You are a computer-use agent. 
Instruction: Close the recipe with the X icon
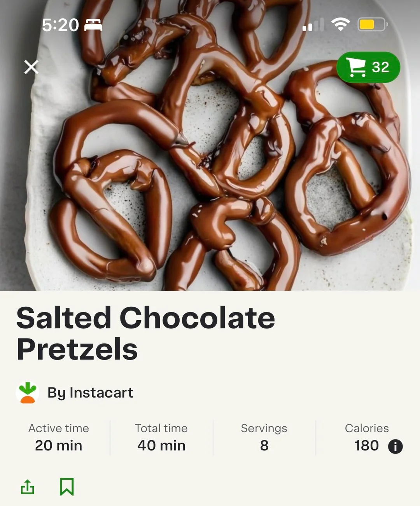coord(31,67)
